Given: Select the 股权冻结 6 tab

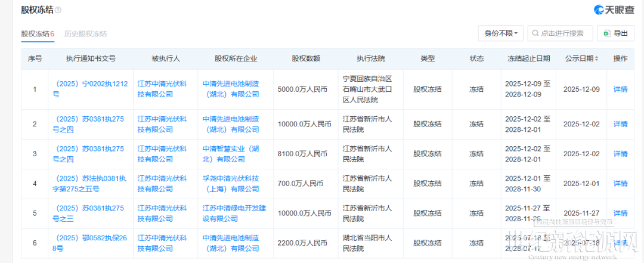Looking at the screenshot, I should pos(38,34).
